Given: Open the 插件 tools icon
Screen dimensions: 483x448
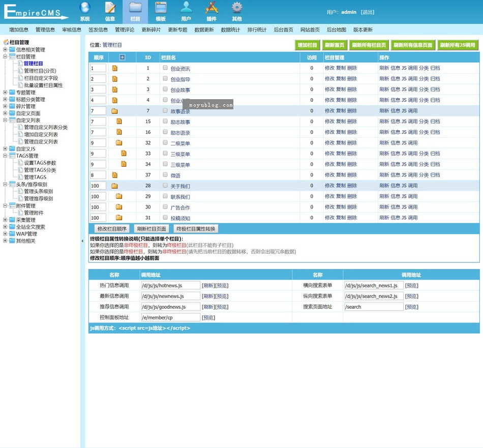Looking at the screenshot, I should click(x=212, y=8).
